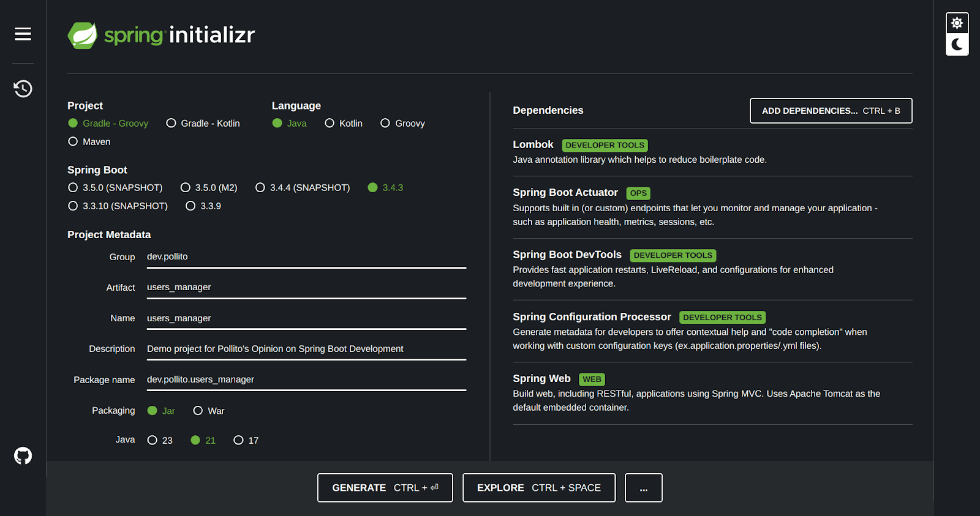Open the hamburger menu icon

23,34
